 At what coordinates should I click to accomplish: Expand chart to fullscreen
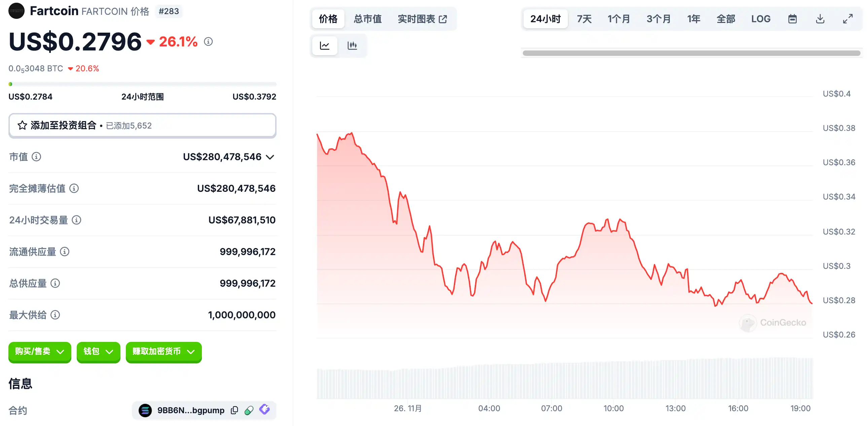click(x=847, y=19)
